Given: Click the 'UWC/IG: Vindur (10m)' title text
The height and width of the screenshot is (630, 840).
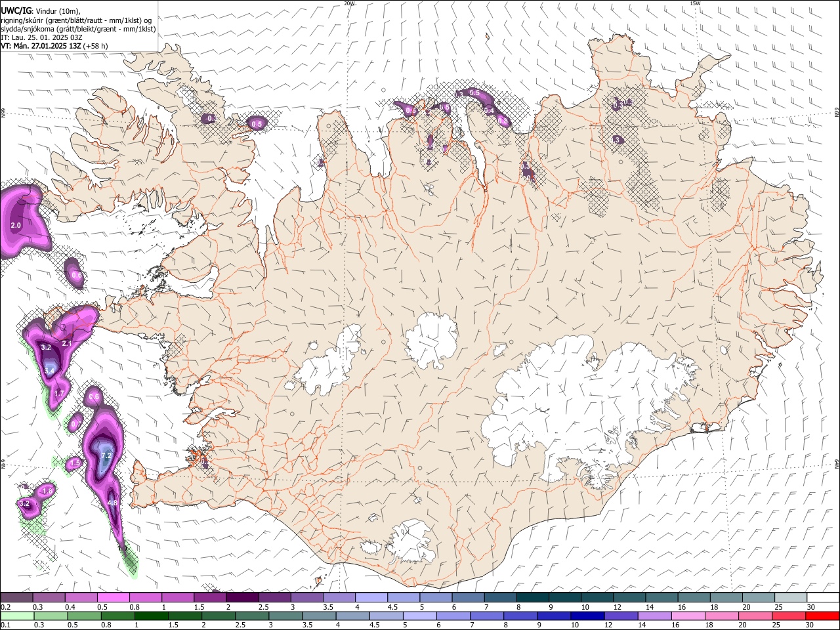Looking at the screenshot, I should (40, 12).
